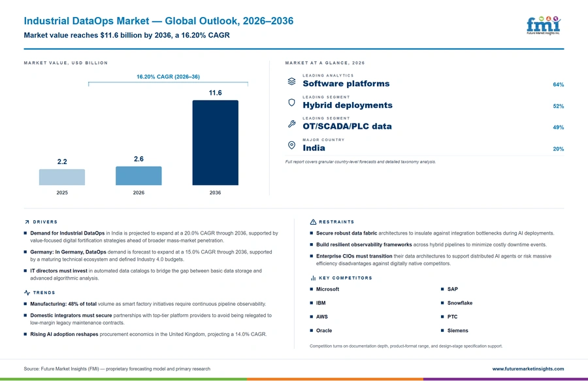Image resolution: width=588 pixels, height=381 pixels.
Task: Click the 11.6 value above the 2036 bar
Action: [x=215, y=93]
